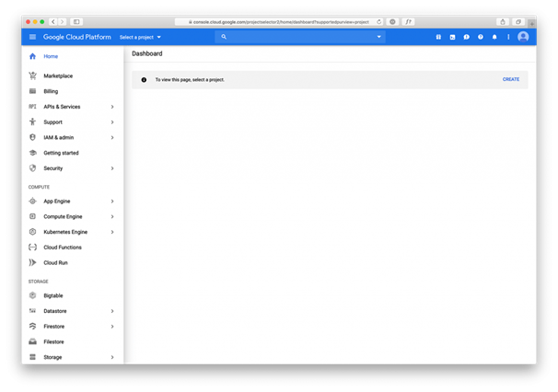Image resolution: width=558 pixels, height=392 pixels.
Task: Click the IAM & admin shield icon
Action: [x=33, y=137]
